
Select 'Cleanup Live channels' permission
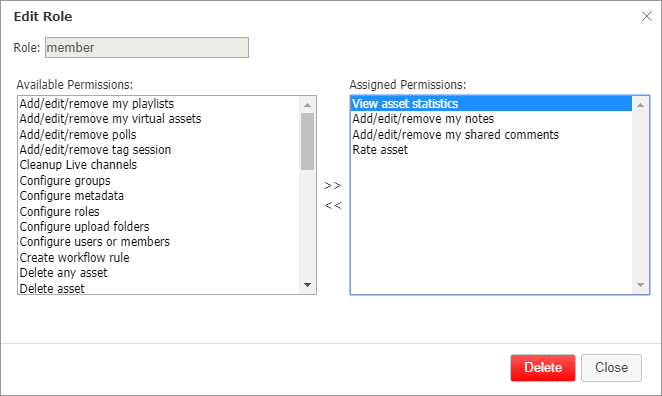(159, 165)
